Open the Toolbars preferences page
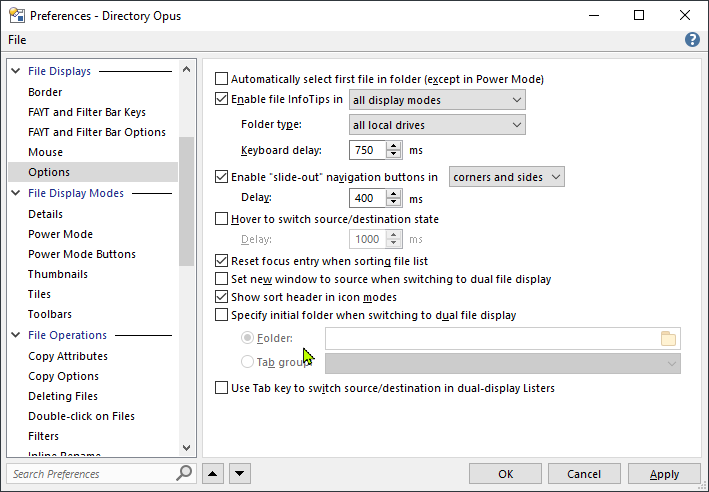The height and width of the screenshot is (492, 709). click(50, 314)
